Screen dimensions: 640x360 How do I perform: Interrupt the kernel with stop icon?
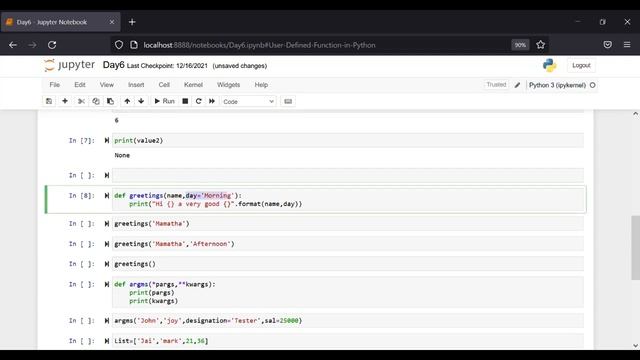[185, 101]
